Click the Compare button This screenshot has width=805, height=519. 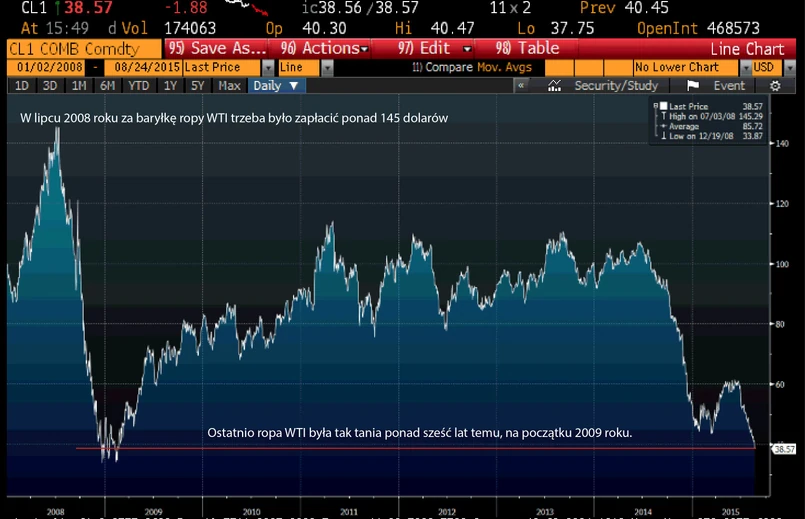[x=443, y=67]
